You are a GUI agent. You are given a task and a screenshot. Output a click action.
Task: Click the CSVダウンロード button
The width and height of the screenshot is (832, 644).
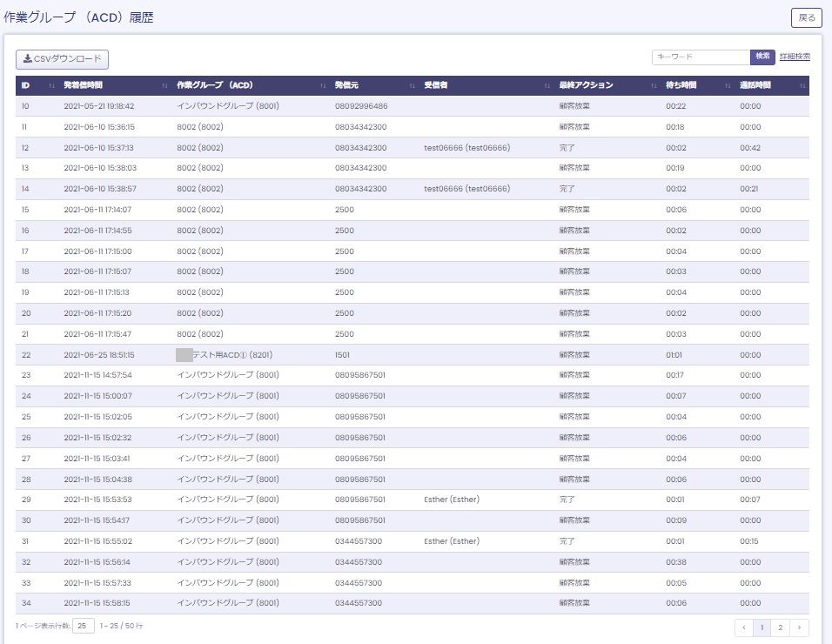click(x=62, y=59)
